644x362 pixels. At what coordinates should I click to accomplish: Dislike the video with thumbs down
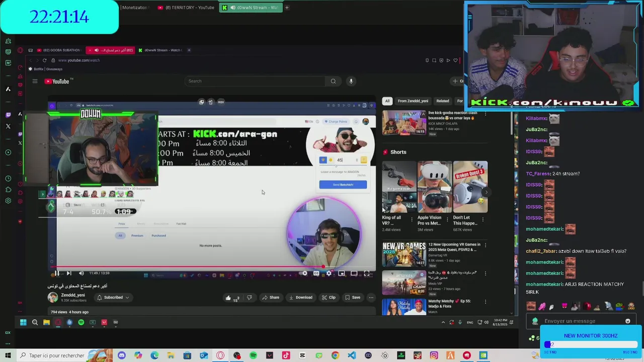249,298
